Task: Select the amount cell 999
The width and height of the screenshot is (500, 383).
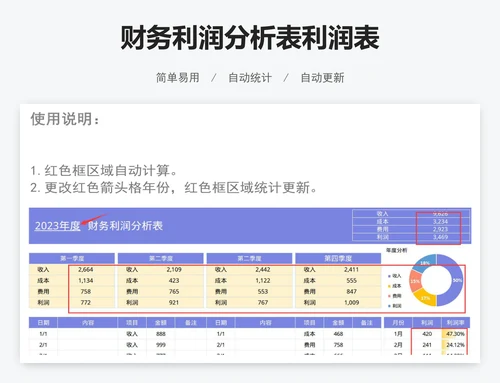Action: [161, 345]
